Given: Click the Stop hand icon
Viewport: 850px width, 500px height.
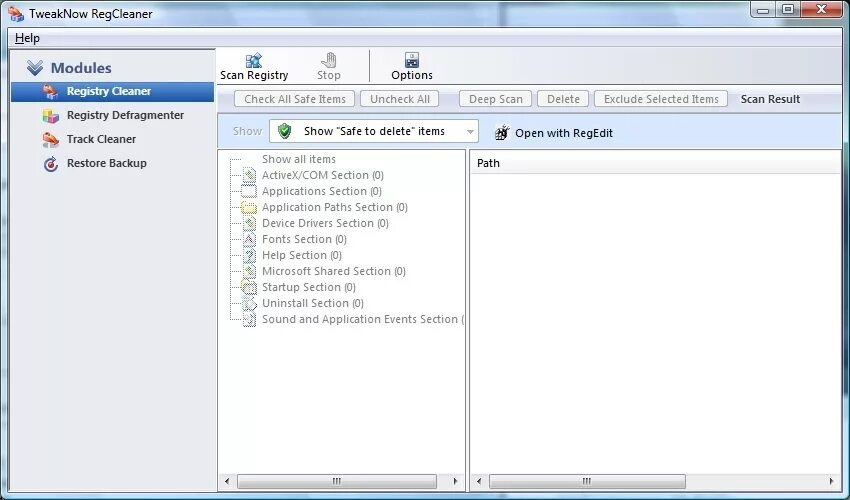Looking at the screenshot, I should 329,60.
